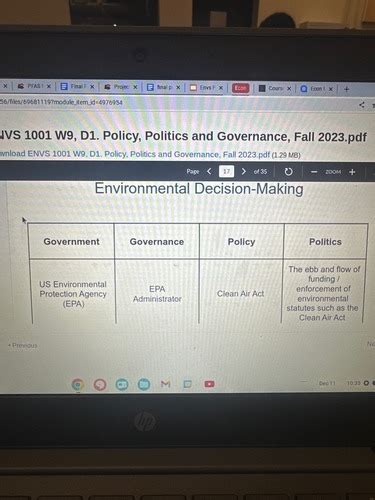Open the second teal circular shelf app
Viewport: 375px width, 500px height.
pyautogui.click(x=144, y=384)
